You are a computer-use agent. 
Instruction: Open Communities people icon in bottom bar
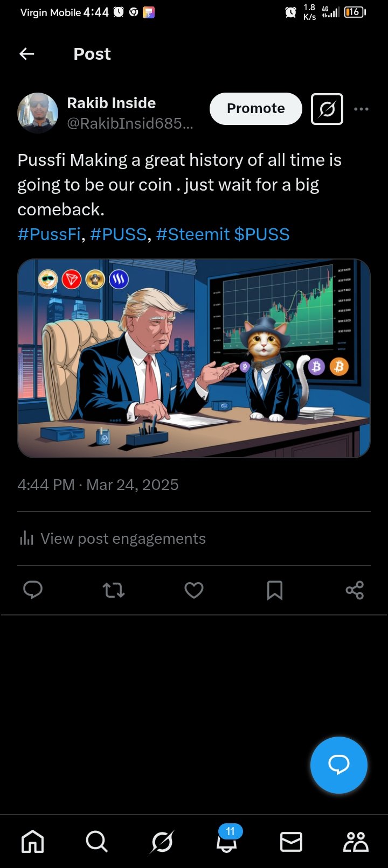[x=356, y=842]
